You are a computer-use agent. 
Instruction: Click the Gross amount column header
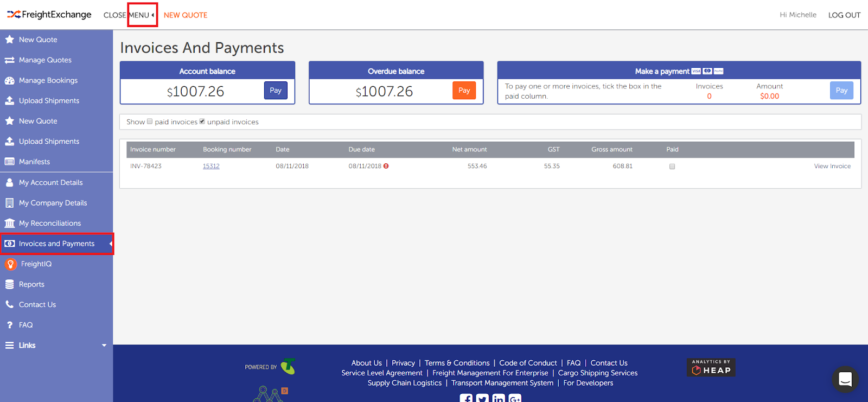[x=612, y=149]
